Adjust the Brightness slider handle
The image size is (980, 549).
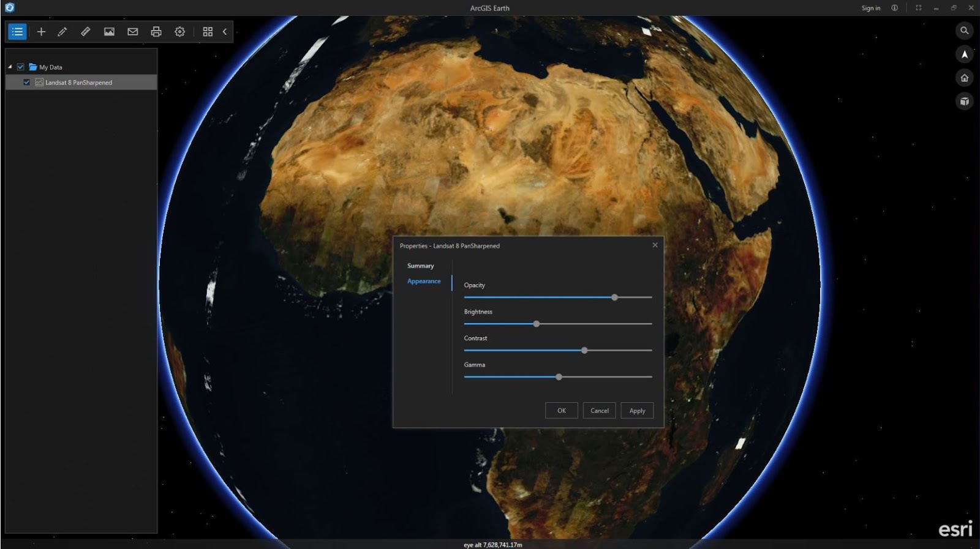click(537, 324)
